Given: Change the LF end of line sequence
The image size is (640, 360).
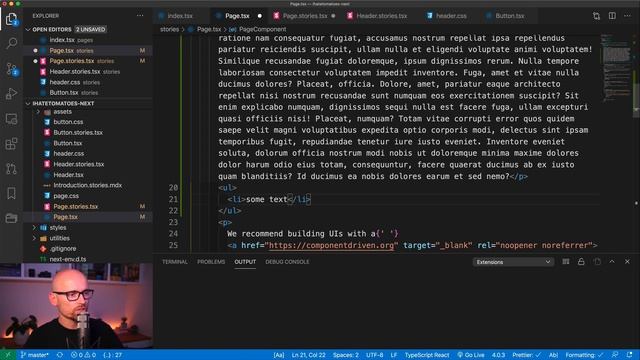Looking at the screenshot, I should tap(394, 355).
